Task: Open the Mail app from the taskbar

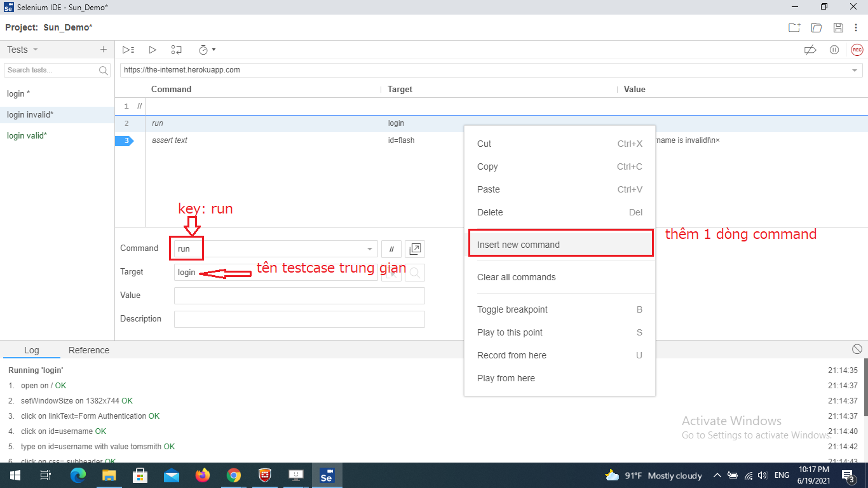Action: (172, 475)
